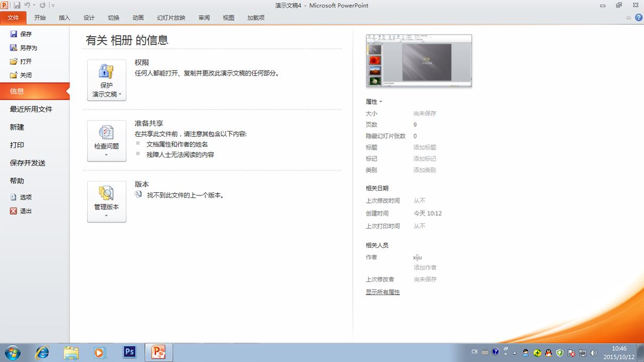Select 信息 in the backstage sidebar
Image resolution: width=644 pixels, height=362 pixels.
(x=35, y=91)
